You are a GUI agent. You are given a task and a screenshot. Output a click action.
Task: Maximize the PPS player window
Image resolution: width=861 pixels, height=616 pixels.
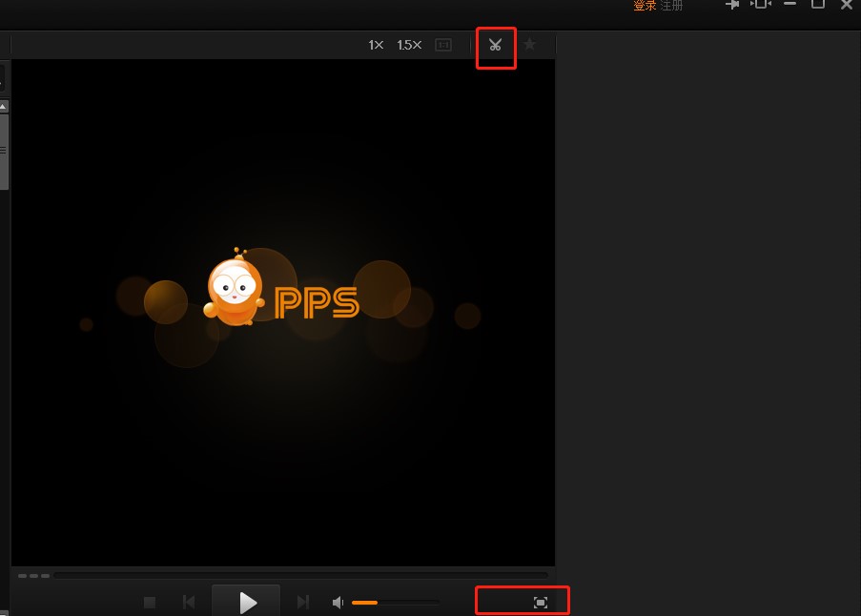click(x=818, y=5)
